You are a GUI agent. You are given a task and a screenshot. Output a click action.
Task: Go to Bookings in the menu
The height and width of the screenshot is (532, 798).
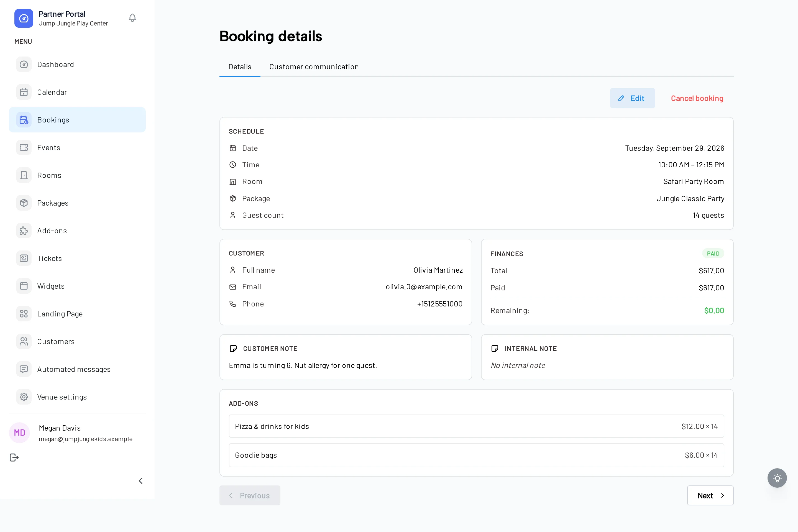coord(77,120)
